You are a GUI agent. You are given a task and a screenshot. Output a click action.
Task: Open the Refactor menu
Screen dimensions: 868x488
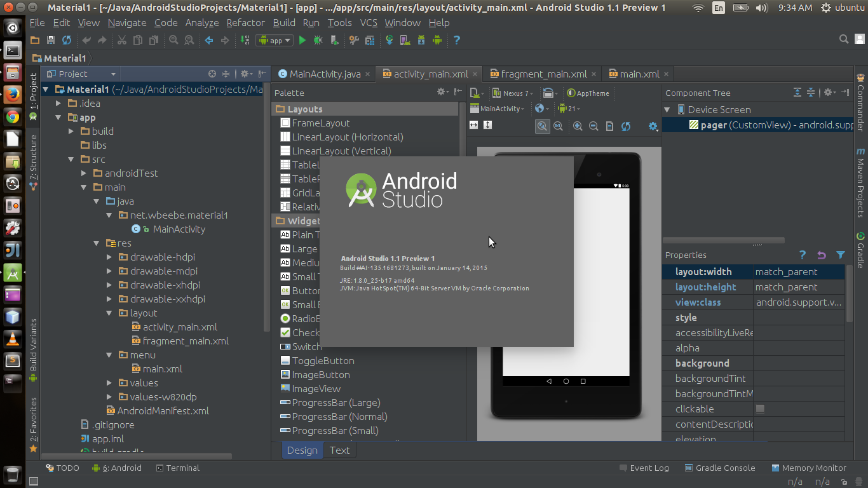(x=245, y=22)
